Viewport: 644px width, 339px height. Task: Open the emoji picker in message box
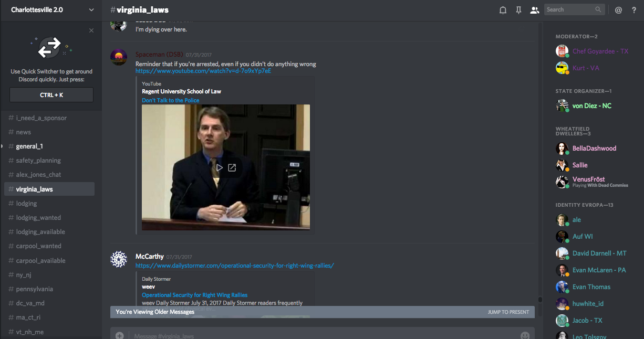pos(525,335)
